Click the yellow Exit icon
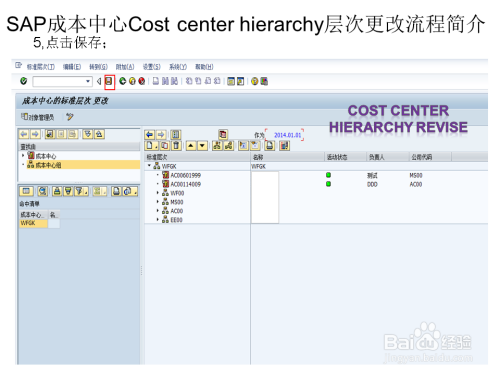Image resolution: width=500 pixels, height=375 pixels. (132, 81)
